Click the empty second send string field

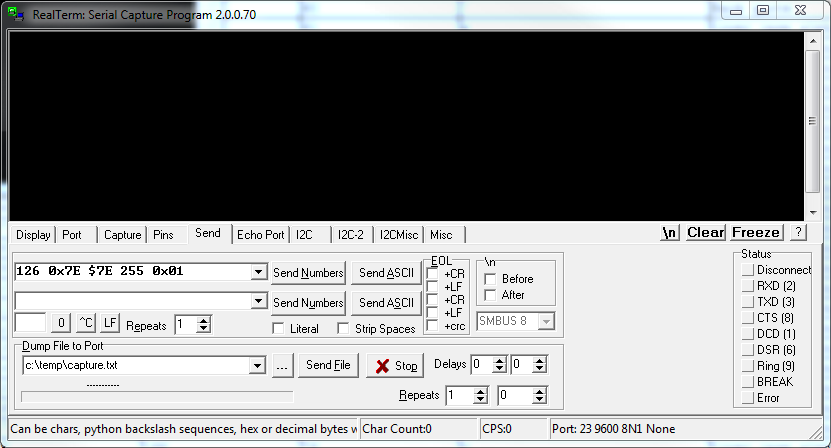coord(133,301)
